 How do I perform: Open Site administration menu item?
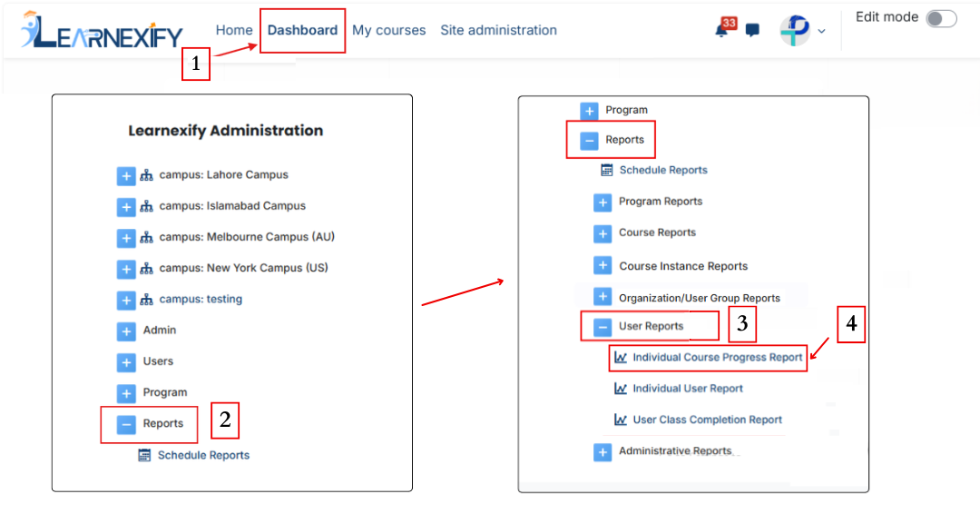coord(498,30)
